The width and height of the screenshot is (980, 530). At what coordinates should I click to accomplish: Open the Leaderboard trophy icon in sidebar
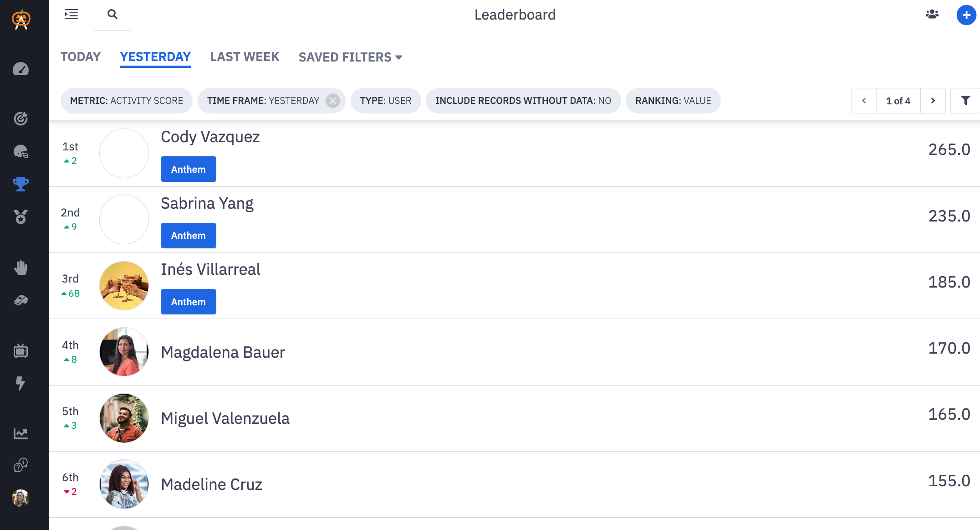pyautogui.click(x=20, y=185)
